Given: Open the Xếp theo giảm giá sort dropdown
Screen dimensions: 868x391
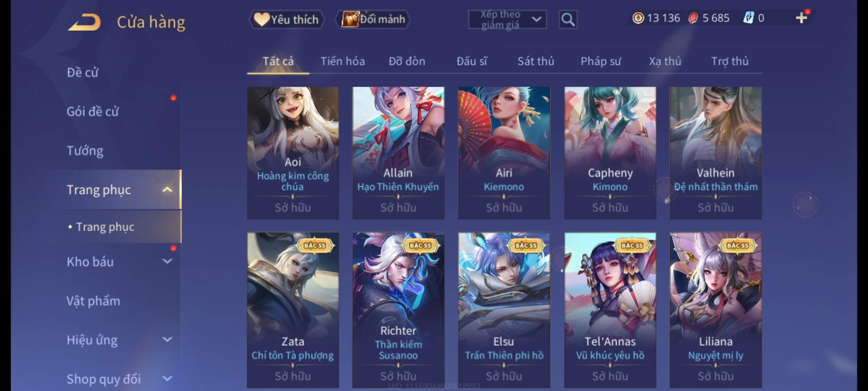Looking at the screenshot, I should [507, 20].
